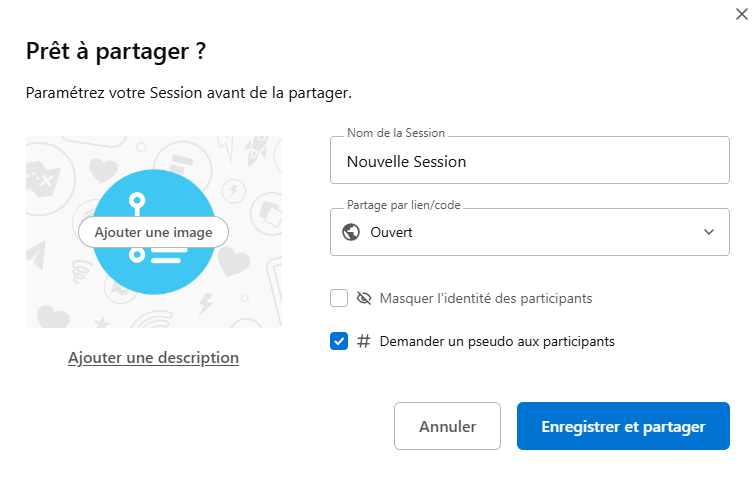The image size is (754, 477).
Task: Click the hash pseudo icon
Action: click(363, 341)
